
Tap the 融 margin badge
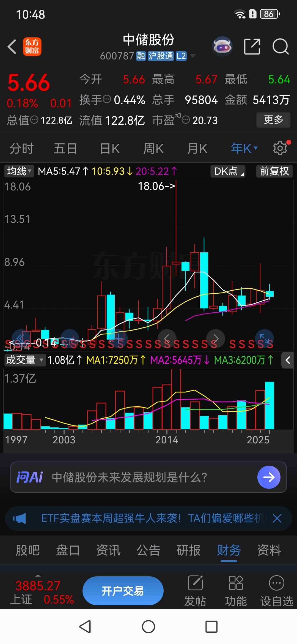pyautogui.click(x=141, y=56)
